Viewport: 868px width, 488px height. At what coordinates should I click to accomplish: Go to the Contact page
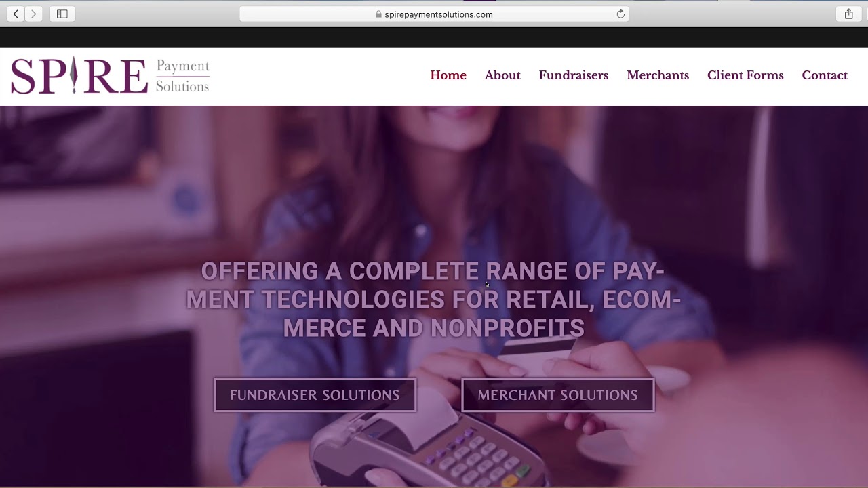(825, 75)
